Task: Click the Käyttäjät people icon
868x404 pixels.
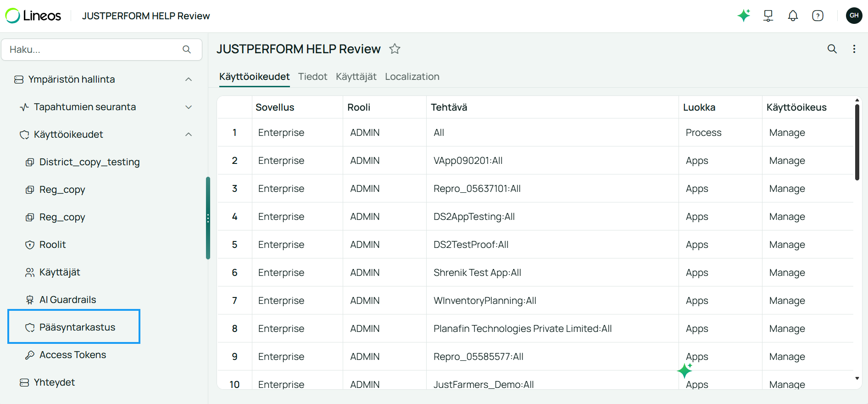Action: [x=30, y=272]
